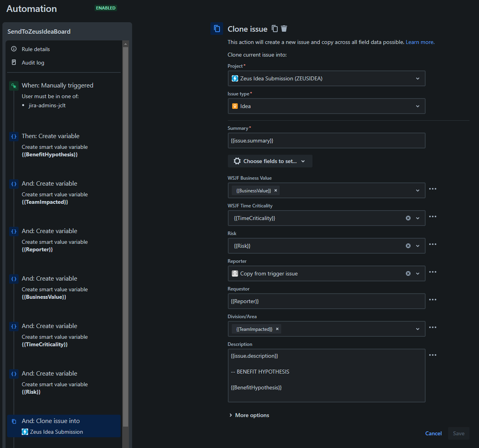Image resolution: width=479 pixels, height=448 pixels.
Task: Open the Audit log icon
Action: click(x=14, y=62)
